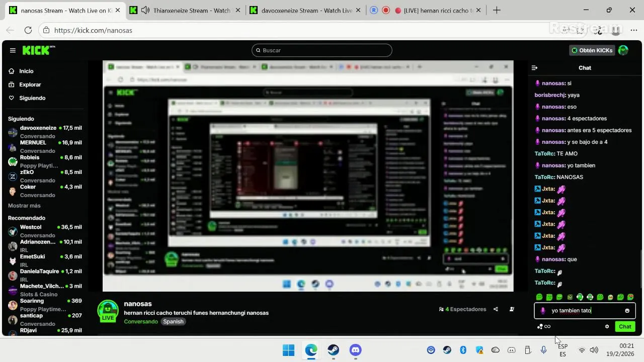Go to Inicio in the sidebar
The width and height of the screenshot is (644, 362).
coord(26,71)
